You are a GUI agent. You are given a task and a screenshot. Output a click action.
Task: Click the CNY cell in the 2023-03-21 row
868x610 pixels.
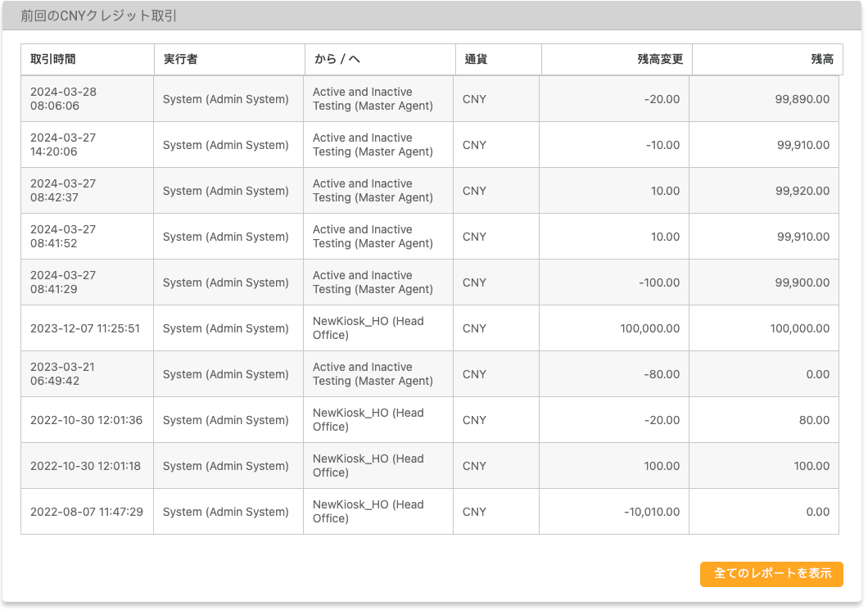coord(474,374)
